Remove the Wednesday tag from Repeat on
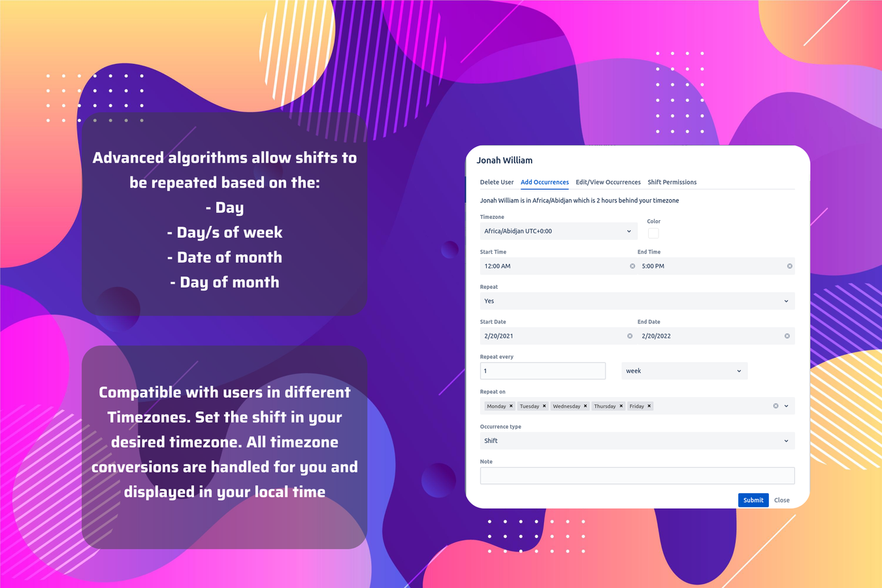The height and width of the screenshot is (588, 882). pos(585,406)
